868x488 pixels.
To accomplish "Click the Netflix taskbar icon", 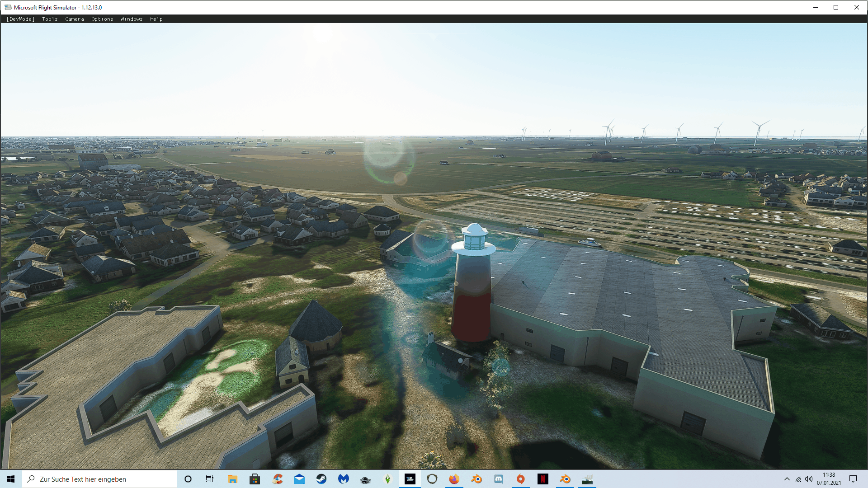I will (543, 479).
